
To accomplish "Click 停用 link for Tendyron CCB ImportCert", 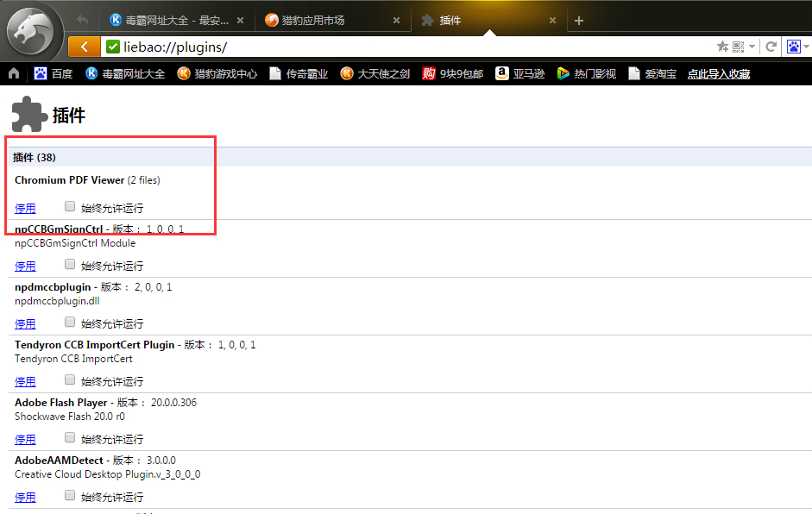I will [25, 382].
